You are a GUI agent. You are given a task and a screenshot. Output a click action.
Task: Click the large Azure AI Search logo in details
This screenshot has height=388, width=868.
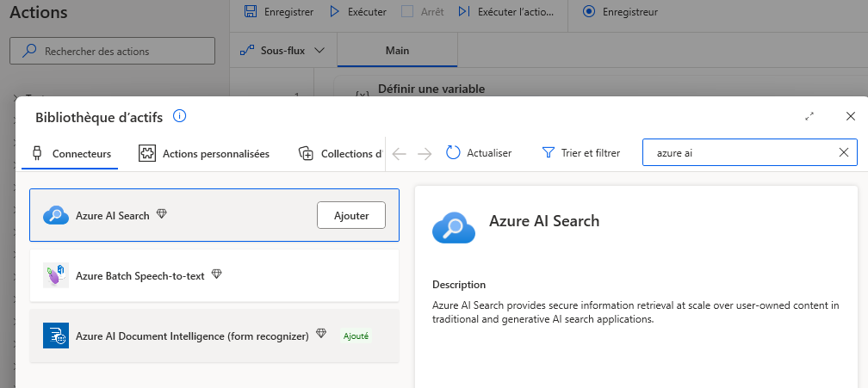tap(454, 226)
